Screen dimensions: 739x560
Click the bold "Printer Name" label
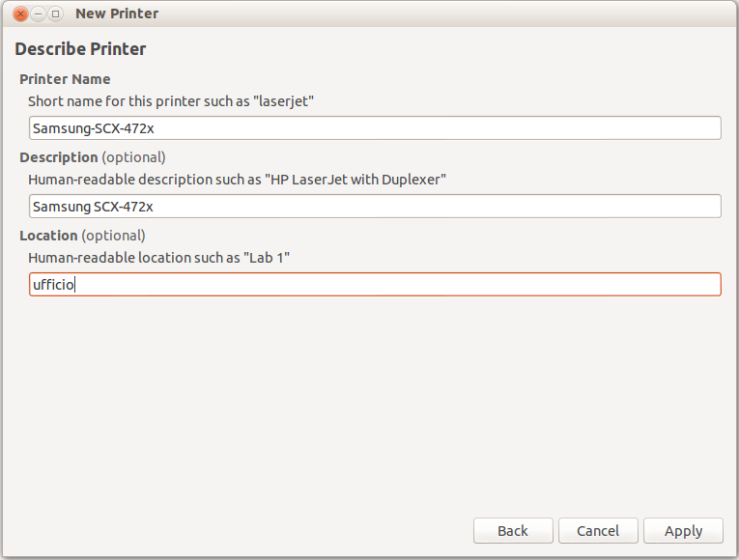click(65, 79)
